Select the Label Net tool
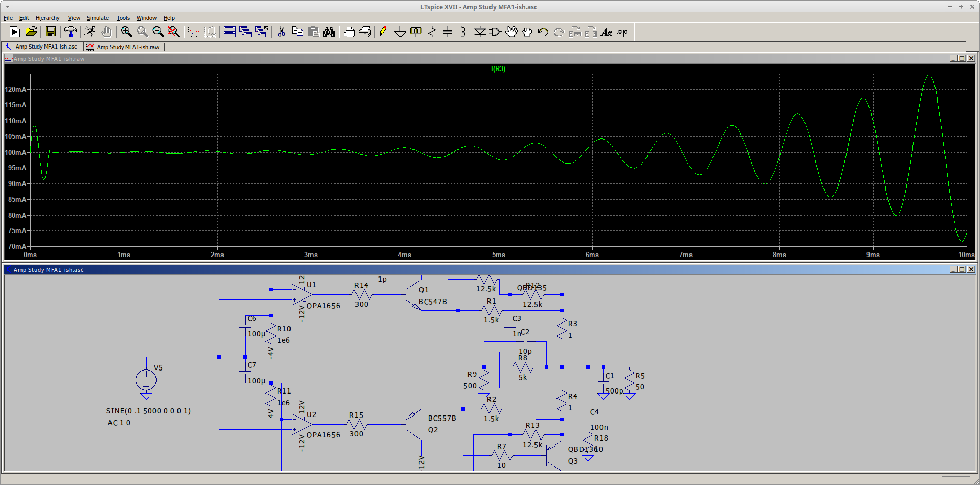 (x=416, y=32)
